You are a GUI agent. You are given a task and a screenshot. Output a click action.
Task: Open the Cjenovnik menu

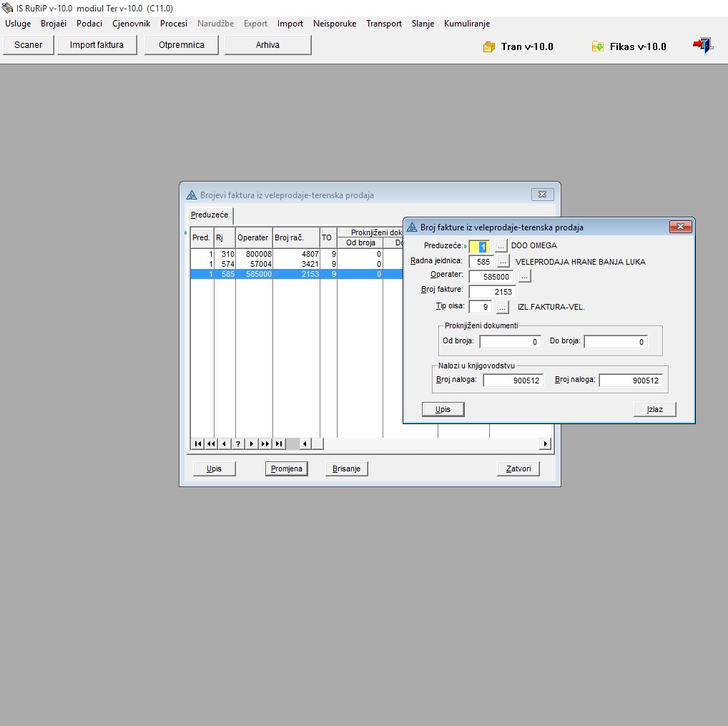coord(131,24)
